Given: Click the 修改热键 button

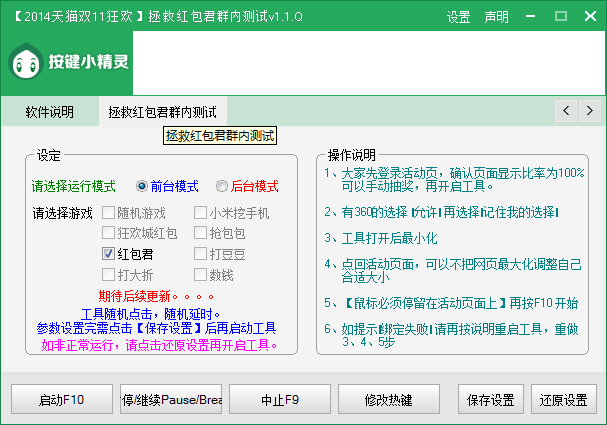Looking at the screenshot, I should (389, 399).
